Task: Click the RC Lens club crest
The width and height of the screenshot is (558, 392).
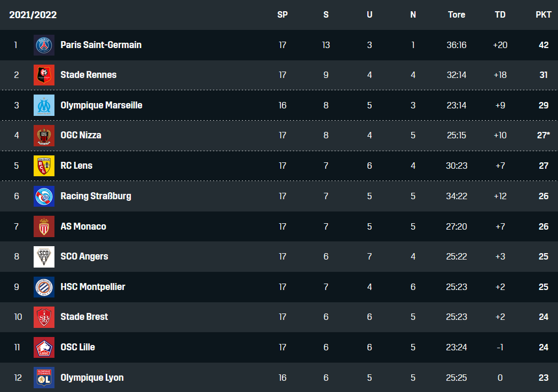Action: (x=44, y=166)
